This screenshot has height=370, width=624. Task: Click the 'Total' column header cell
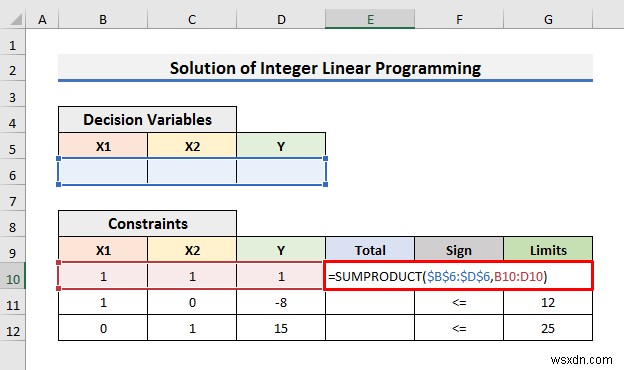pyautogui.click(x=370, y=250)
